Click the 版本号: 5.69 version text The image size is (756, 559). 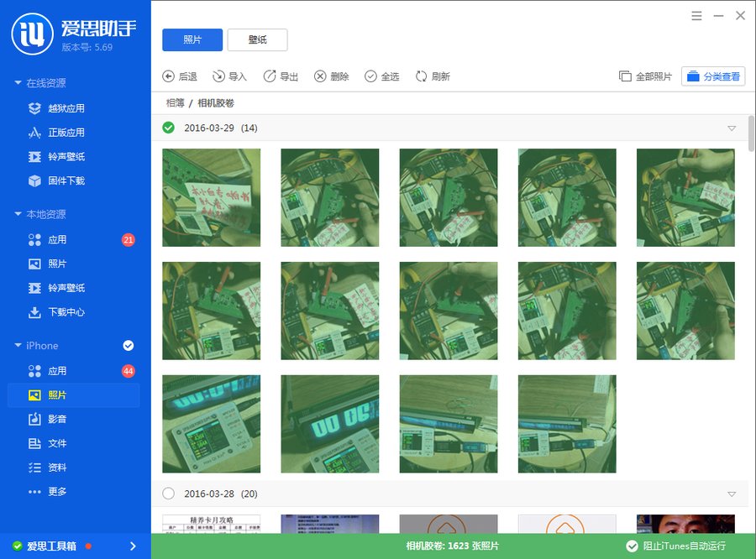tap(87, 47)
